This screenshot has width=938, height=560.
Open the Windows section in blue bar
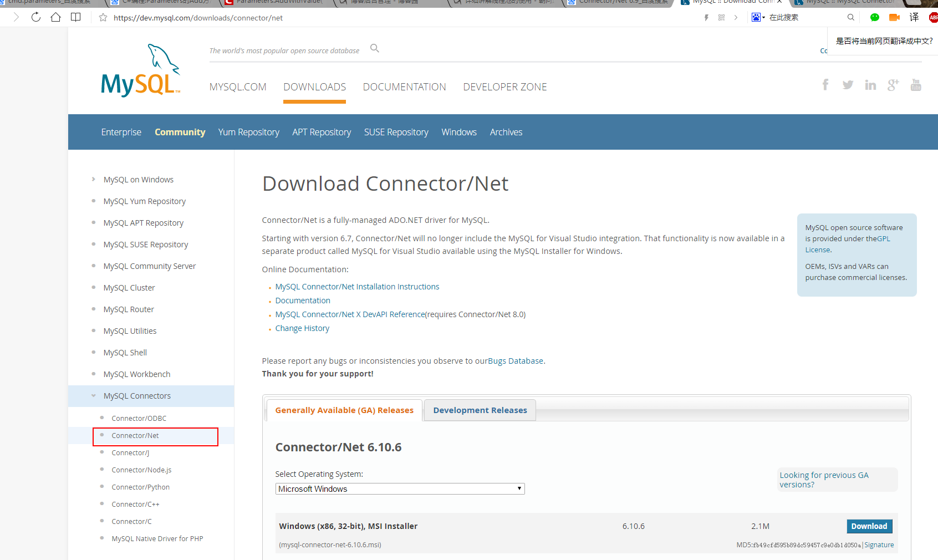coord(459,132)
